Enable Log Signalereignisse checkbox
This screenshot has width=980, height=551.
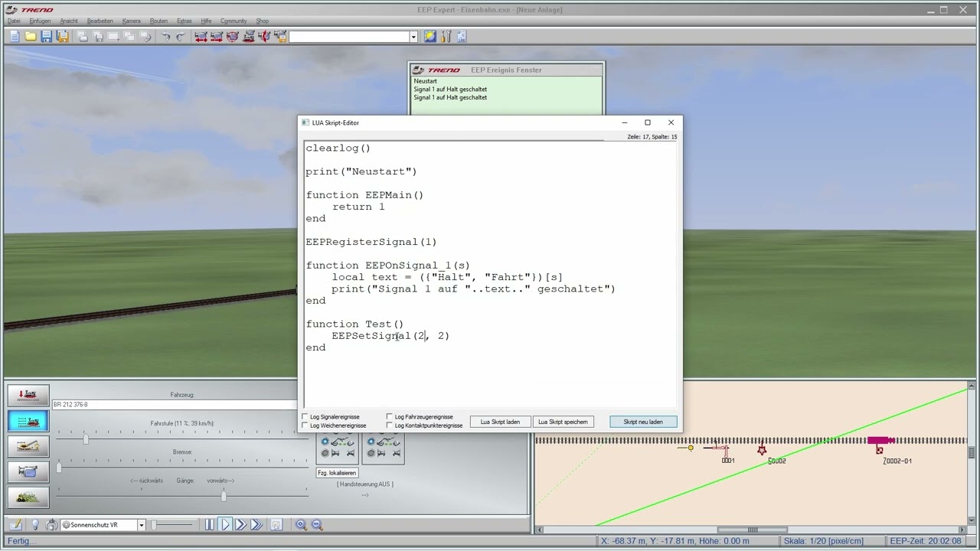pos(305,417)
